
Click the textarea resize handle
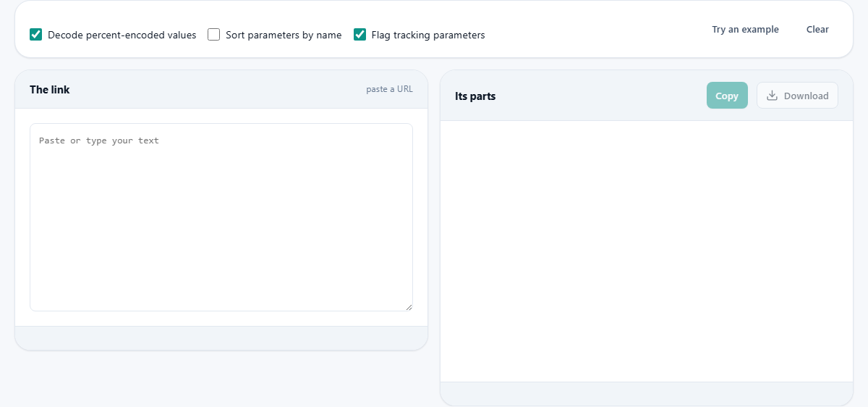pyautogui.click(x=409, y=307)
